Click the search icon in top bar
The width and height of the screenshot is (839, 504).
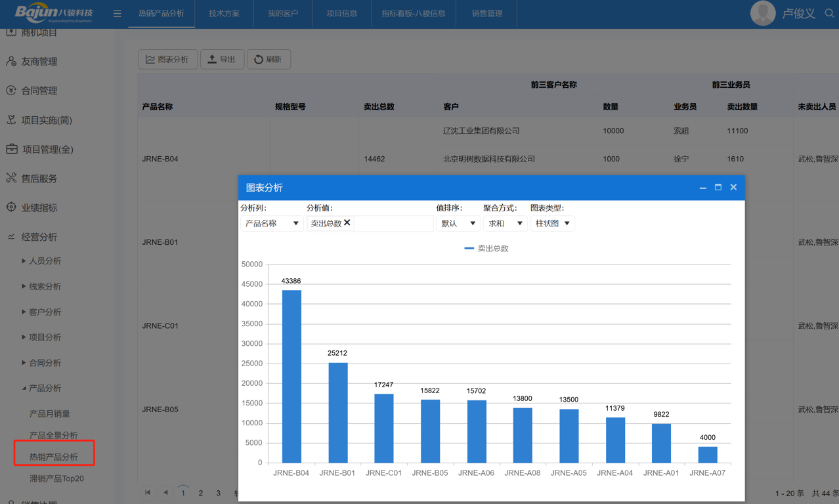coord(829,13)
